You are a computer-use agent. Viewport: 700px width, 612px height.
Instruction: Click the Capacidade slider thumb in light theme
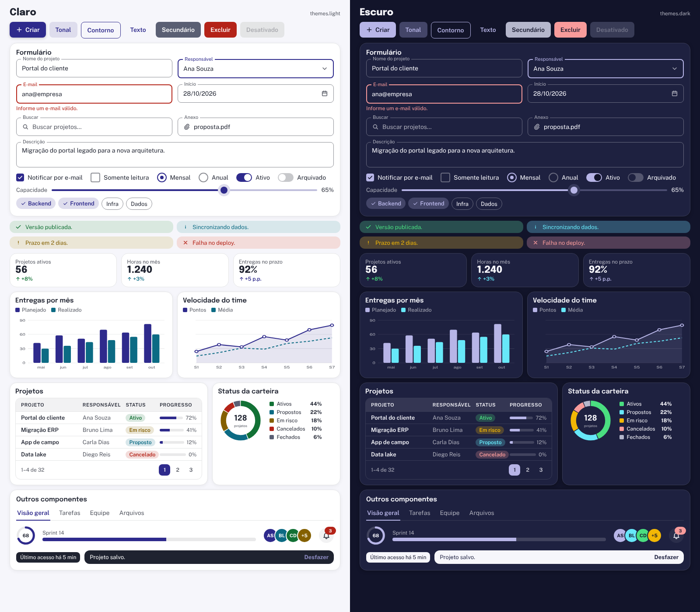(224, 190)
